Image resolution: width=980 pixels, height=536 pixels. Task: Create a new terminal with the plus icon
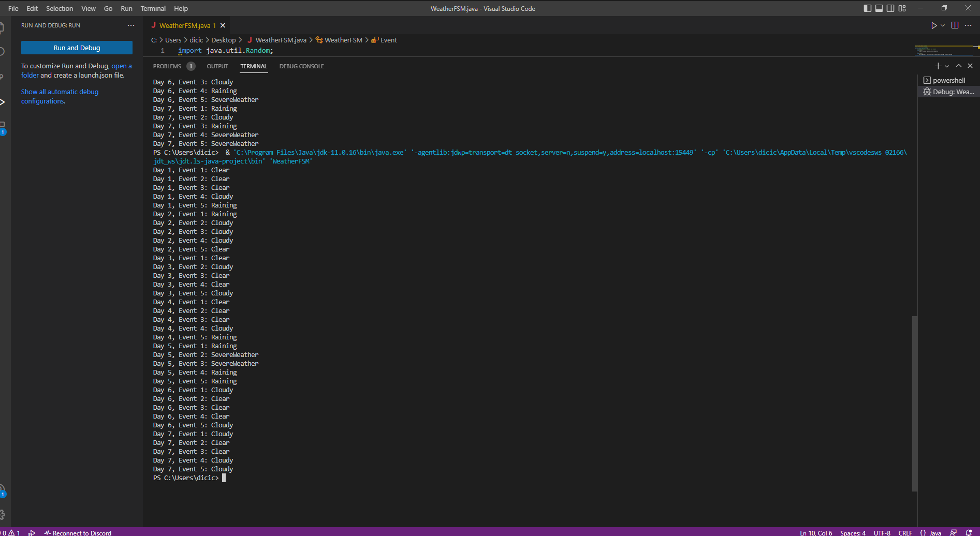pyautogui.click(x=938, y=66)
